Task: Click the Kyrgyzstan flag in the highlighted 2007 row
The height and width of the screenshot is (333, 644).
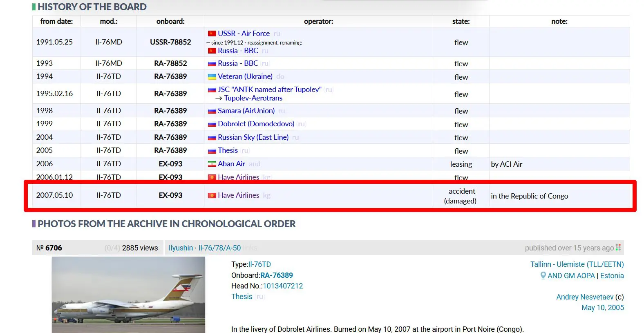Action: 212,195
